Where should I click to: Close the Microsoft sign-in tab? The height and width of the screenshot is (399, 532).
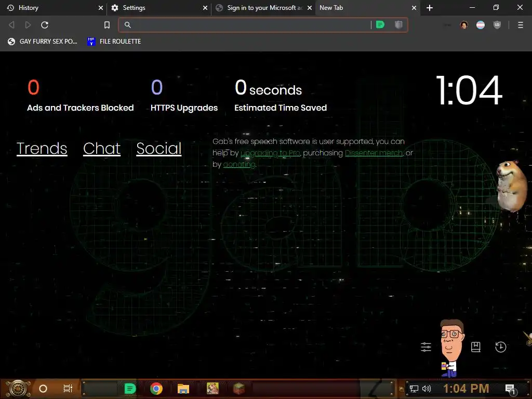[x=310, y=8]
